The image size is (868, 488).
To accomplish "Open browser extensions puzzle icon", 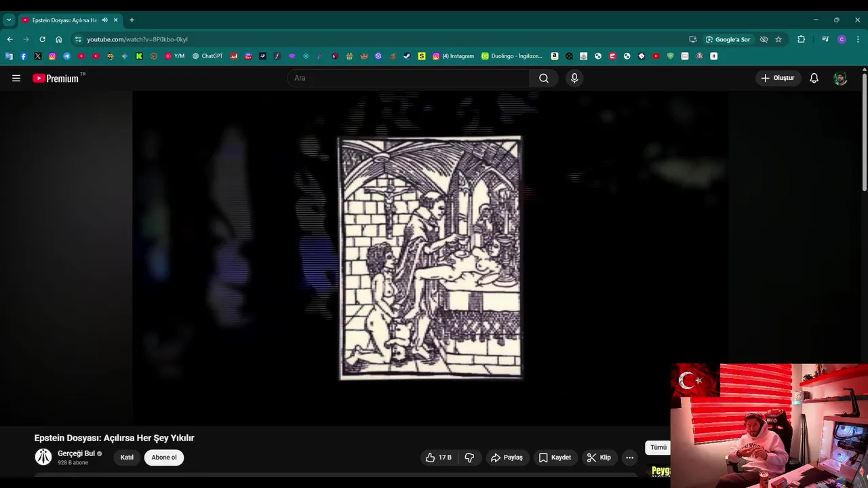I will pos(801,39).
